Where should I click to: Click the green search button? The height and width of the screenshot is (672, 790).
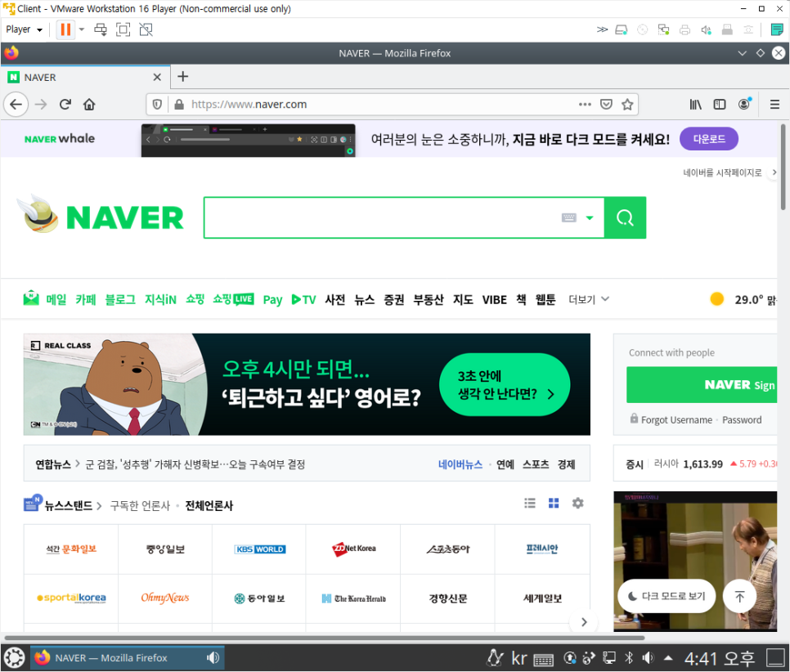625,217
